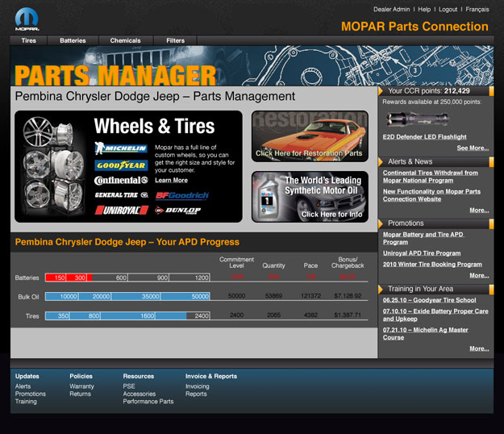Click the Bulk Oil bonus value $7,128.92

tap(348, 296)
